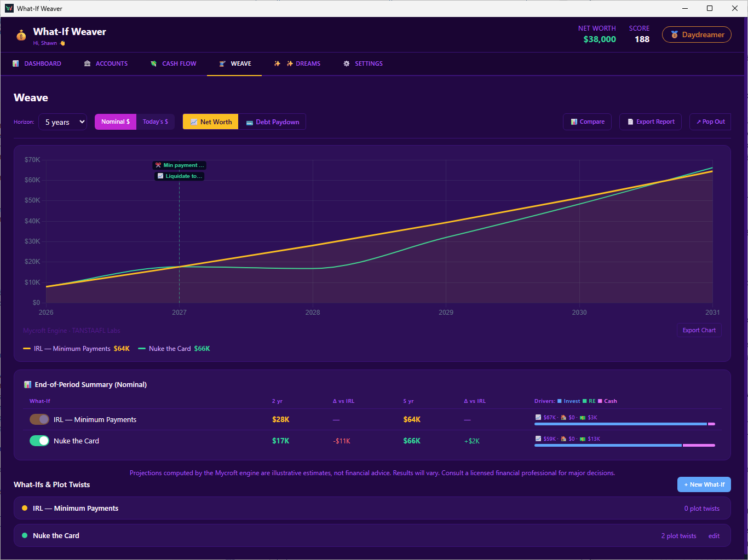Viewport: 748px width, 560px height.
Task: Click the waving hand next to Hi, Shawn
Action: [x=62, y=43]
